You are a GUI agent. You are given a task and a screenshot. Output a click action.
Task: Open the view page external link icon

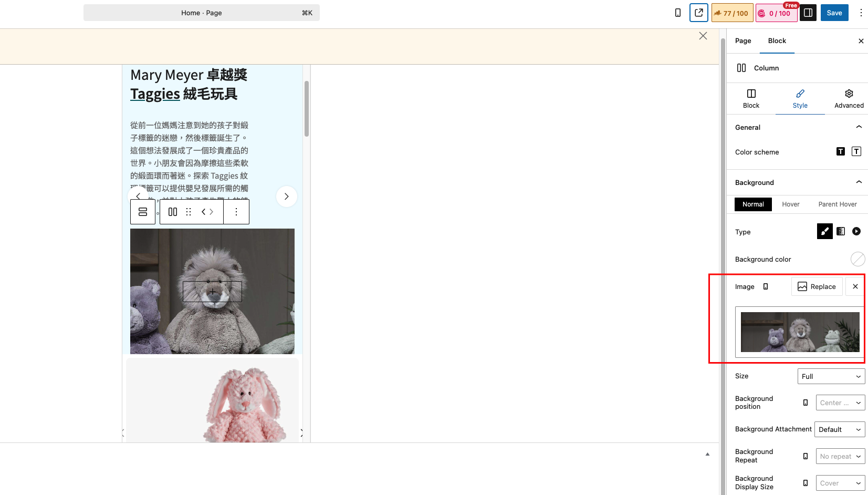[x=699, y=13]
